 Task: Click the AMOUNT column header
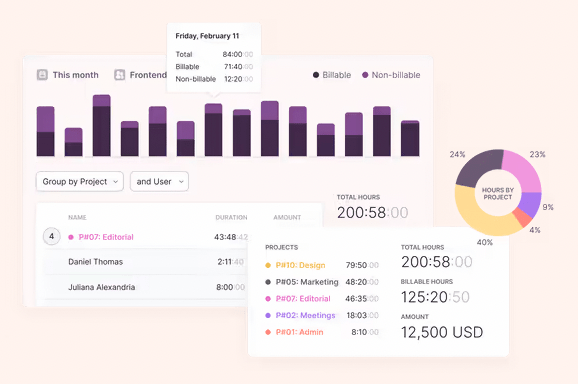click(287, 217)
